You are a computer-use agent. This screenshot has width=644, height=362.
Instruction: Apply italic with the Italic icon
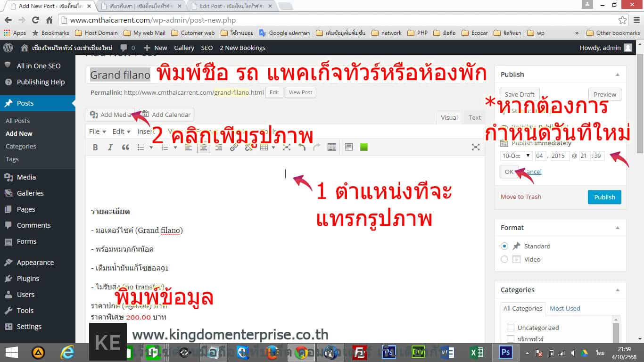pos(110,148)
